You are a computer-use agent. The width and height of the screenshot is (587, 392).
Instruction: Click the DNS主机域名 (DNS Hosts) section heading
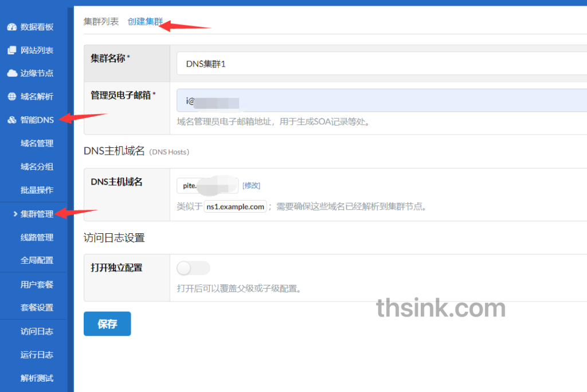136,151
